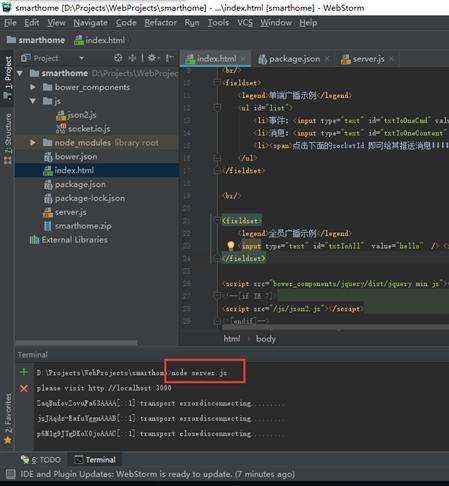Image resolution: width=449 pixels, height=486 pixels.
Task: Close the terminal session with the red X
Action: [x=24, y=388]
